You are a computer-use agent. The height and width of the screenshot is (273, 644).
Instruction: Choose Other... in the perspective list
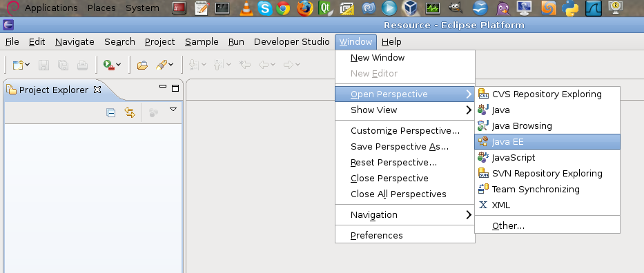point(547,226)
